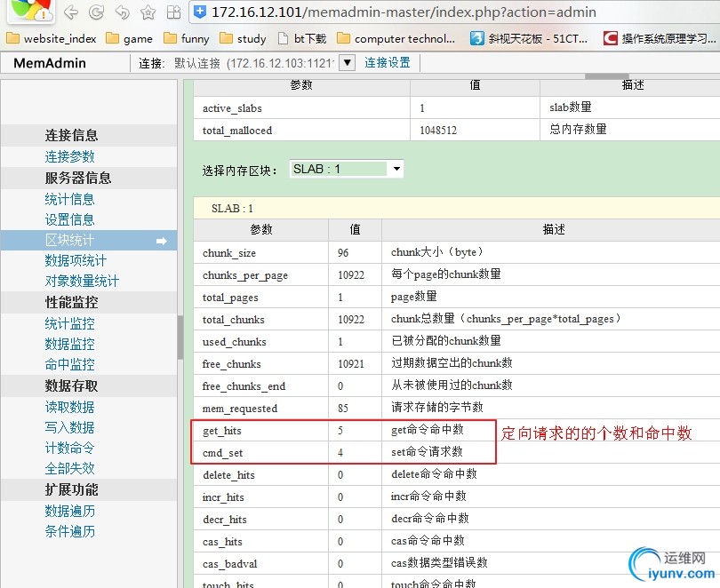Click the cmd_set parameter cell
Viewport: 720px width, 588px height.
coord(260,453)
